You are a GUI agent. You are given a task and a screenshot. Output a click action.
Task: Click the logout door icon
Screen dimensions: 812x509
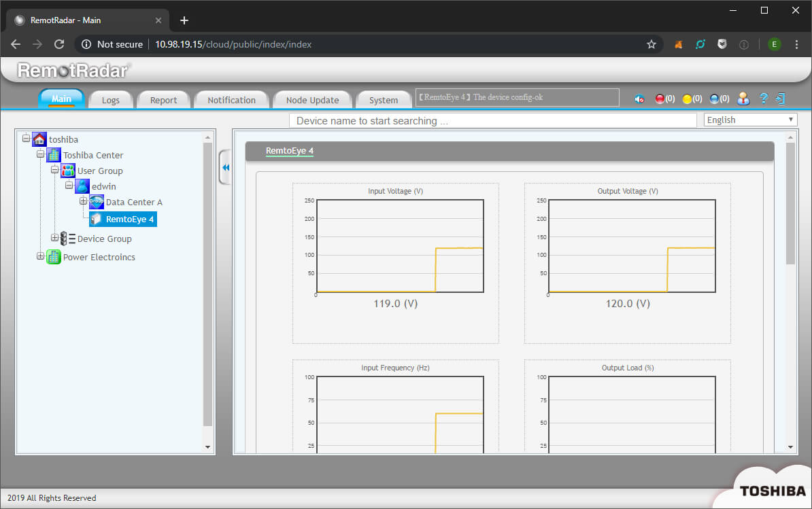pos(781,99)
